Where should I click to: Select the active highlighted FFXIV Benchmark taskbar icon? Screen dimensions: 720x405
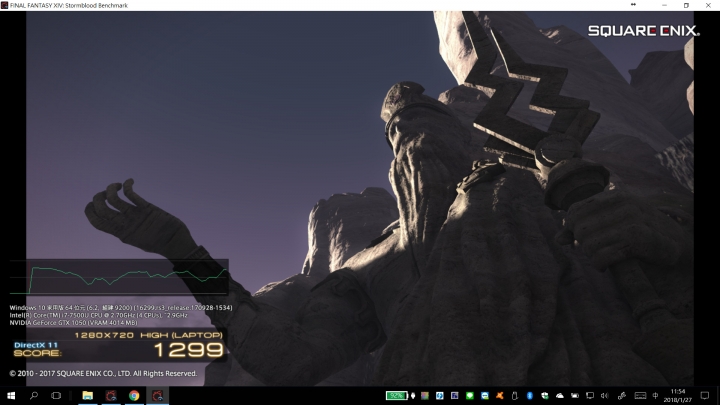pos(157,395)
